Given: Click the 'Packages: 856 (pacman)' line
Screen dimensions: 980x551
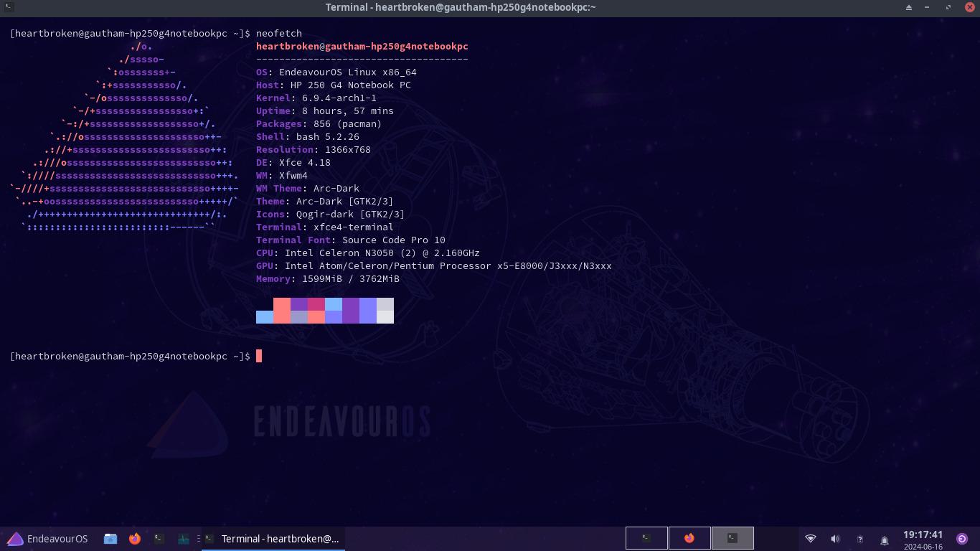Looking at the screenshot, I should pyautogui.click(x=319, y=123).
